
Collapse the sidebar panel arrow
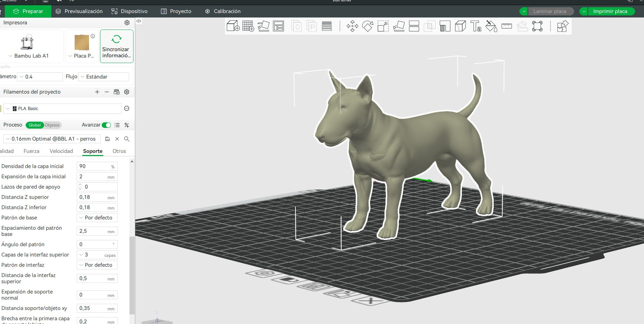(139, 21)
